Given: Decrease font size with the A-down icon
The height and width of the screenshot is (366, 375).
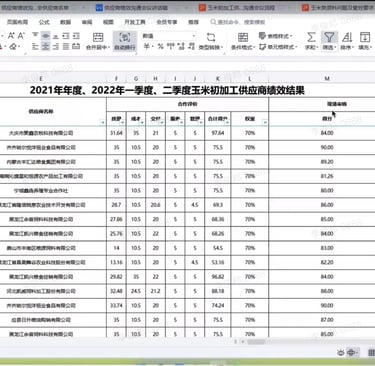Looking at the screenshot, I should (21, 36).
